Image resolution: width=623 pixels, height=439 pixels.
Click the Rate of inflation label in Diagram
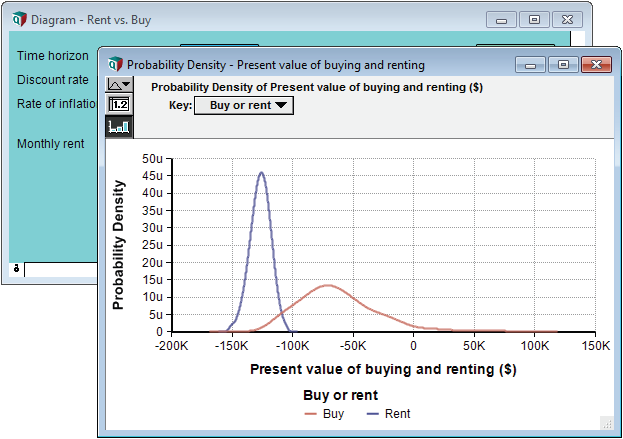[56, 104]
